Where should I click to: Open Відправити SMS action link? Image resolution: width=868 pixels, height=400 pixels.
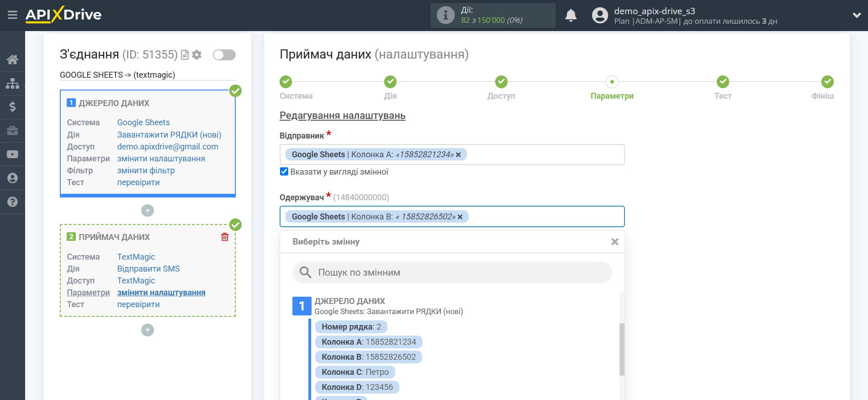[x=148, y=269]
